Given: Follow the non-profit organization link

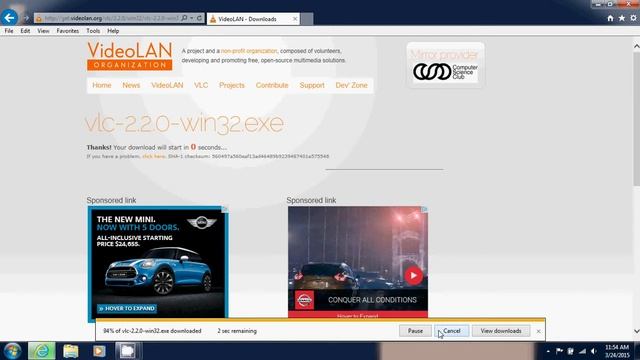Looking at the screenshot, I should (x=249, y=51).
